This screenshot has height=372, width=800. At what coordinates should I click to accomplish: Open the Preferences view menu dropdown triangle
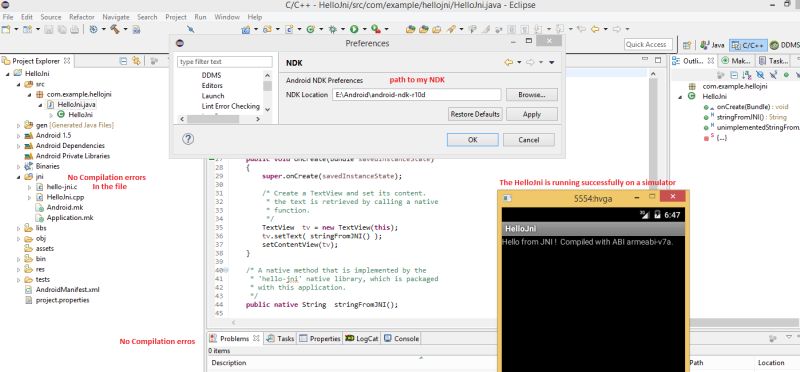(x=552, y=63)
